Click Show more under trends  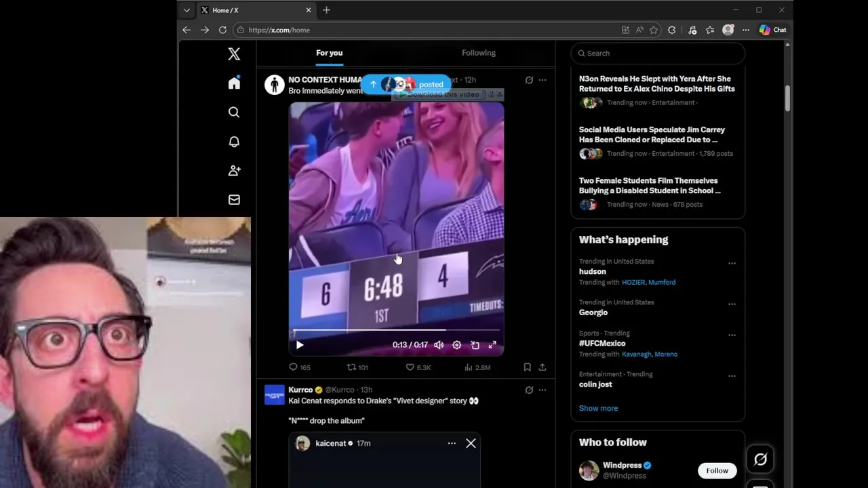click(x=598, y=408)
